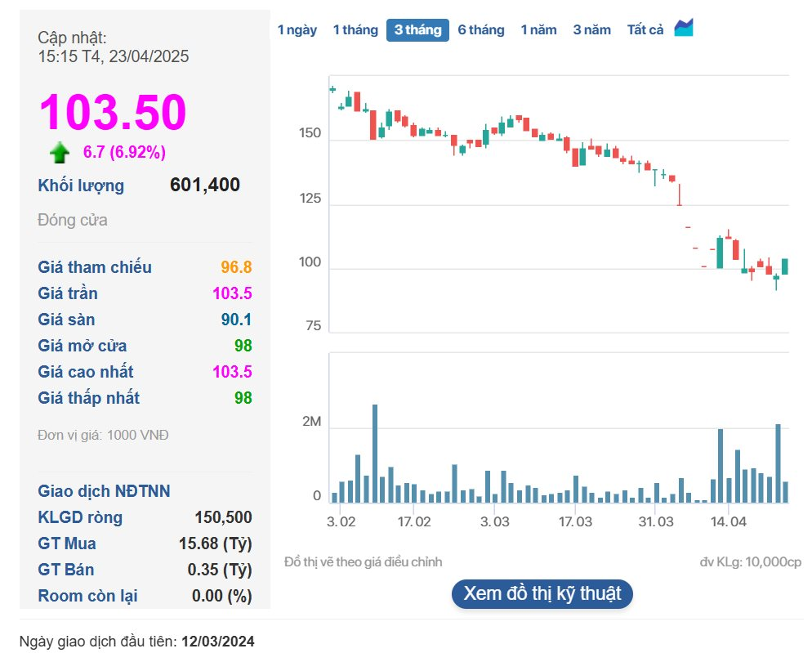Click the last green candlestick on the chart
Viewport: 812px width, 653px height.
pos(785,266)
